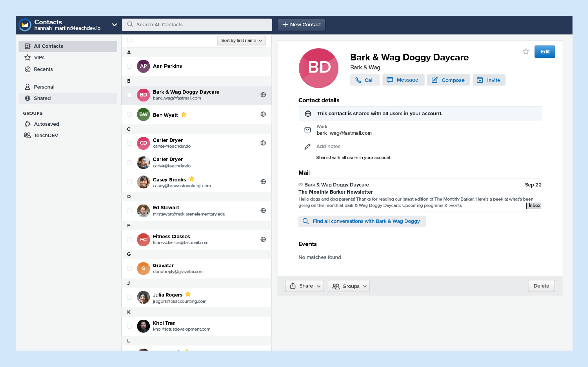Click the Compose icon on contact card
588x367 pixels.
point(435,80)
